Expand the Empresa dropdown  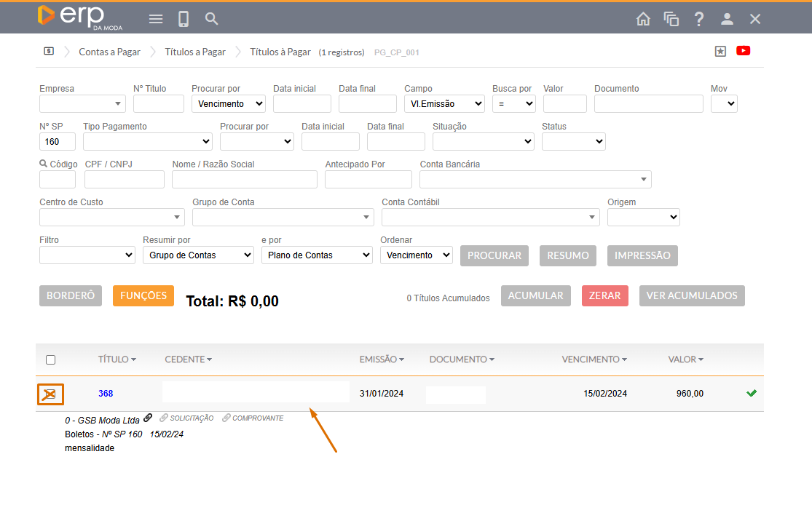click(82, 104)
